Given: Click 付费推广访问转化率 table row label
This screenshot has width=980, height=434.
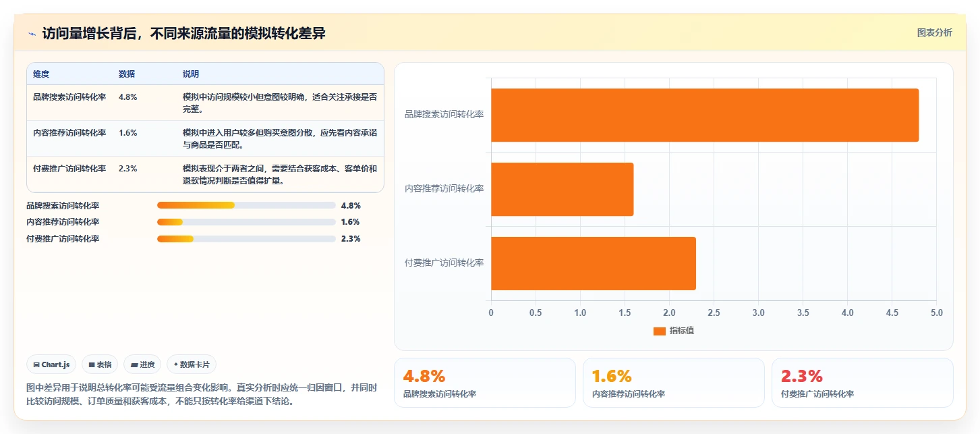Looking at the screenshot, I should tap(69, 168).
